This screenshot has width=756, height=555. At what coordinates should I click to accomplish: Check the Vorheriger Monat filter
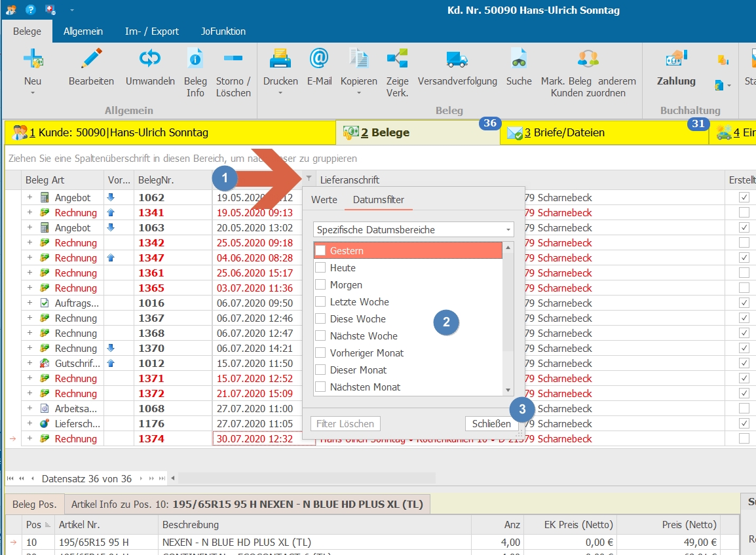point(320,353)
